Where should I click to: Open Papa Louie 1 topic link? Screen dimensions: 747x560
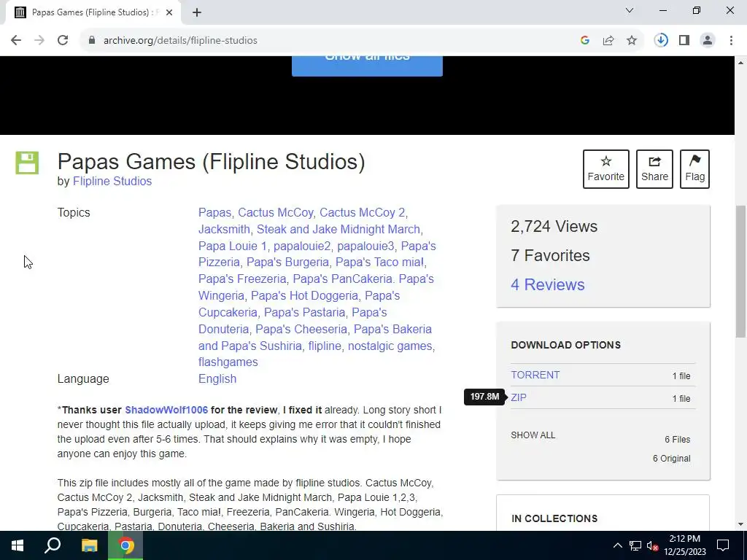point(233,246)
